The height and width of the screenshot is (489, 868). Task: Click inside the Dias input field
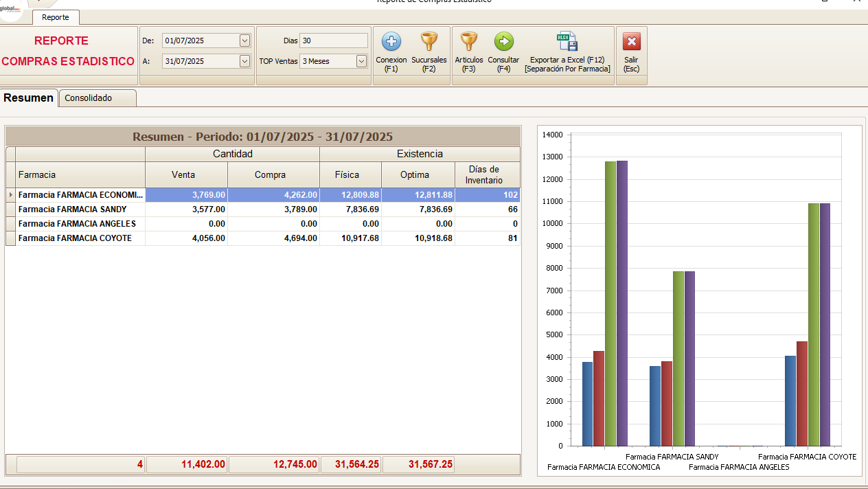333,41
